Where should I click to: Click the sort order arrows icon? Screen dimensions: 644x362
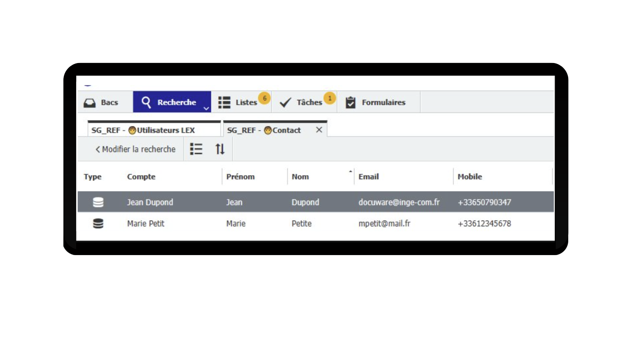tap(220, 149)
